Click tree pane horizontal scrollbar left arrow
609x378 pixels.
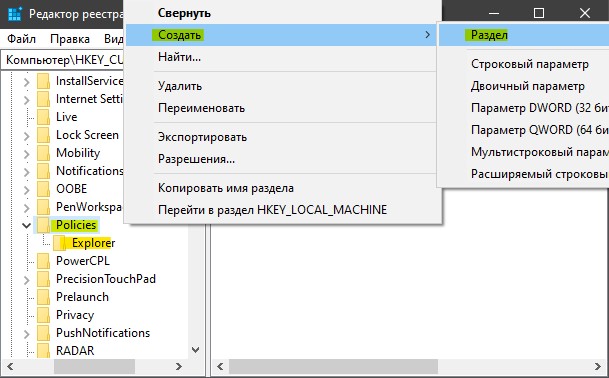(10, 366)
